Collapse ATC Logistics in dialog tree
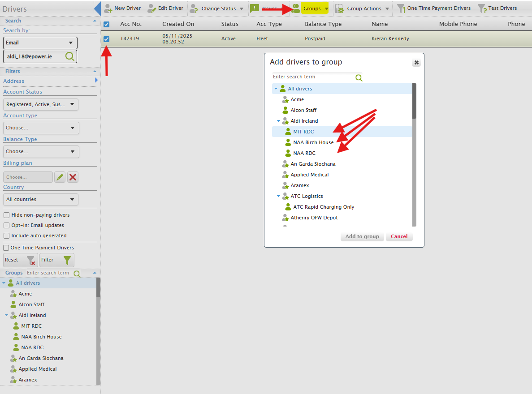 coord(278,196)
